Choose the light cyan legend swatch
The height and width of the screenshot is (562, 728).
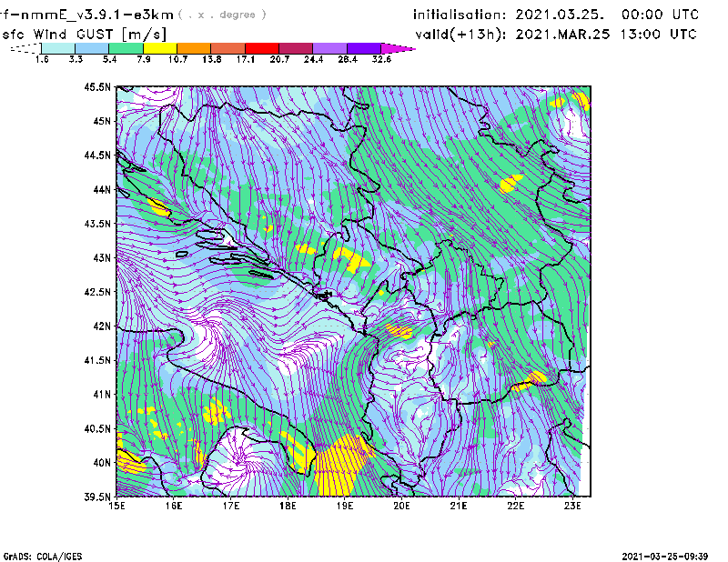(x=57, y=48)
